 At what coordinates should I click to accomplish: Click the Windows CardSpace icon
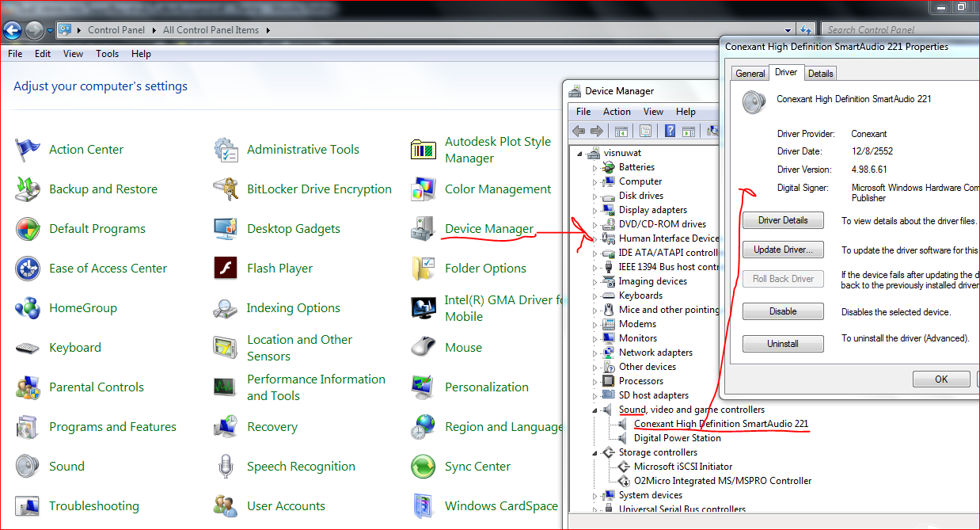coord(424,505)
